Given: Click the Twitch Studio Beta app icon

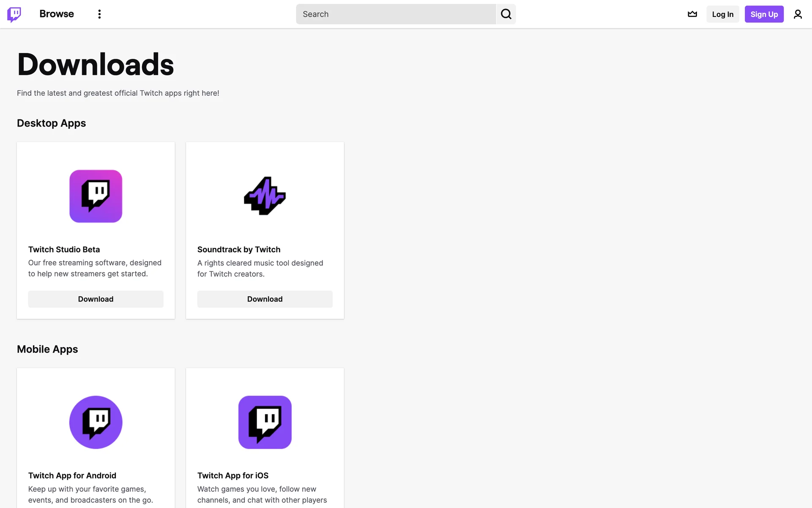Looking at the screenshot, I should click(x=96, y=196).
